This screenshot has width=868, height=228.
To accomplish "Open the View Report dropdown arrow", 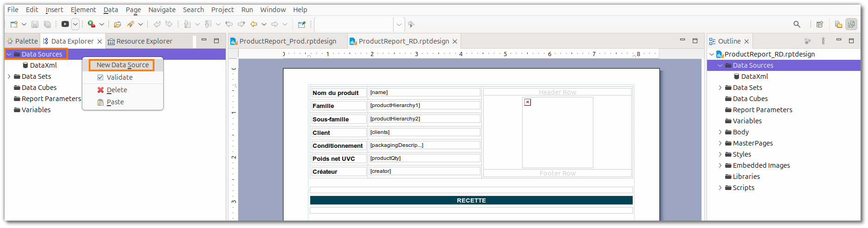I will 75,24.
